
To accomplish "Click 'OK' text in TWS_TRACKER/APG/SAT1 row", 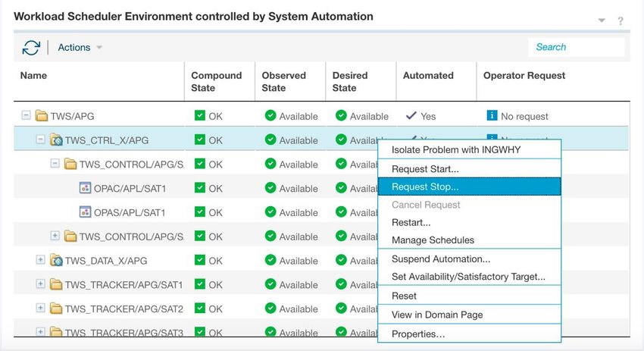I will tap(216, 285).
